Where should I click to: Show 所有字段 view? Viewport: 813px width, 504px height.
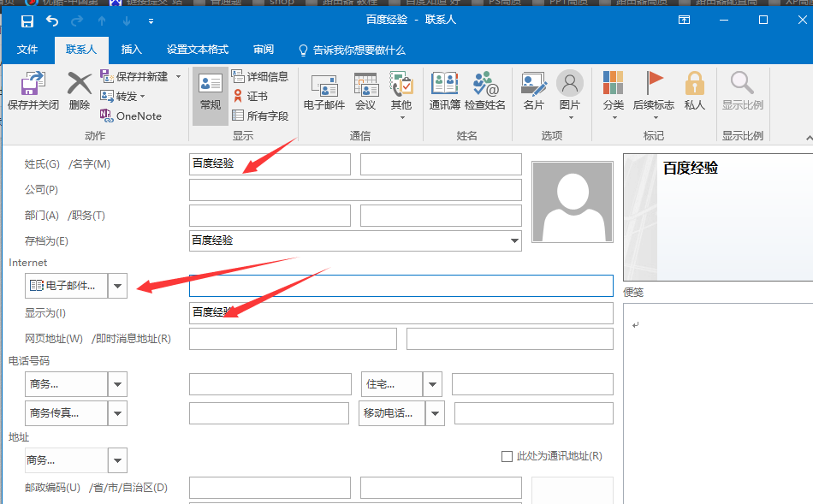[260, 116]
